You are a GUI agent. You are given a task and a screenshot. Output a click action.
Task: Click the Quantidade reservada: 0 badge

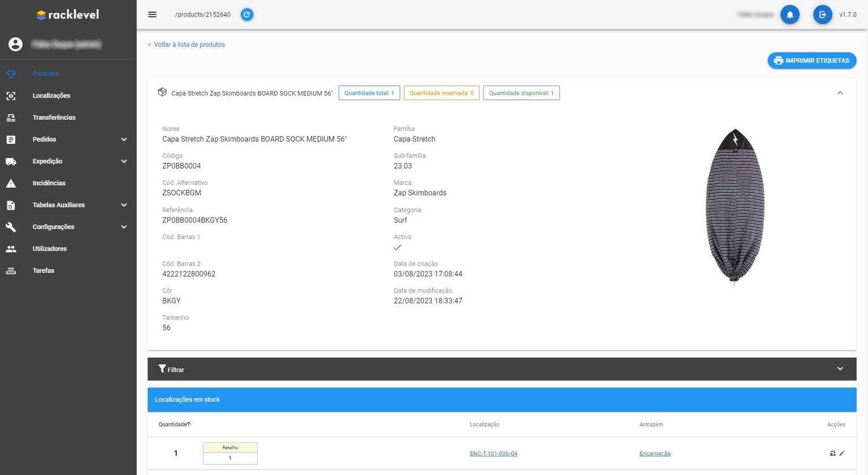click(441, 93)
